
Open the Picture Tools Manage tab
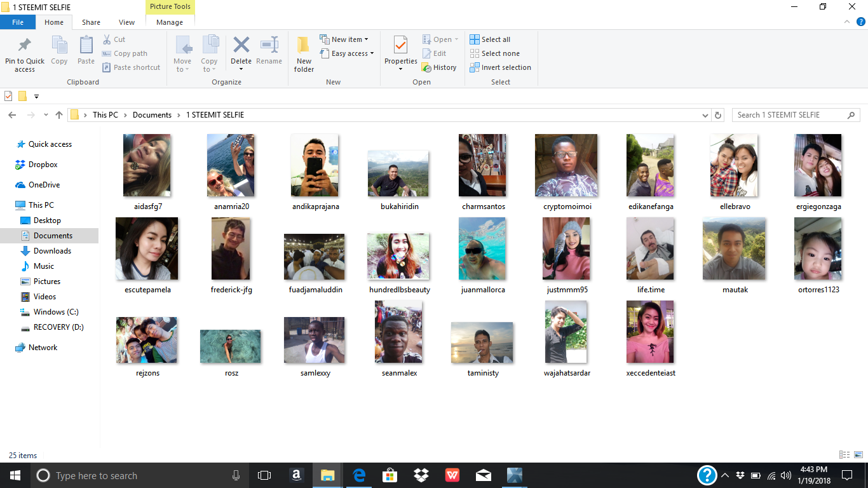point(169,22)
